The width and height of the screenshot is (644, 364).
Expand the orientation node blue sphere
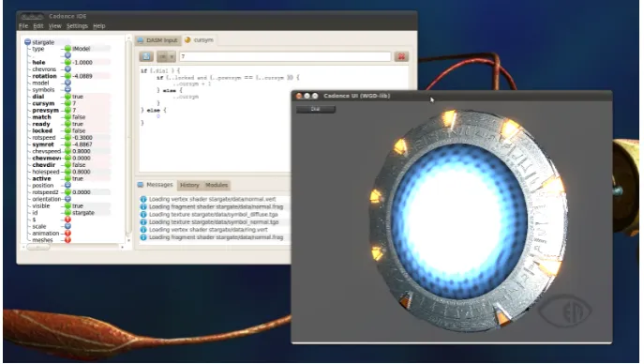(67, 199)
